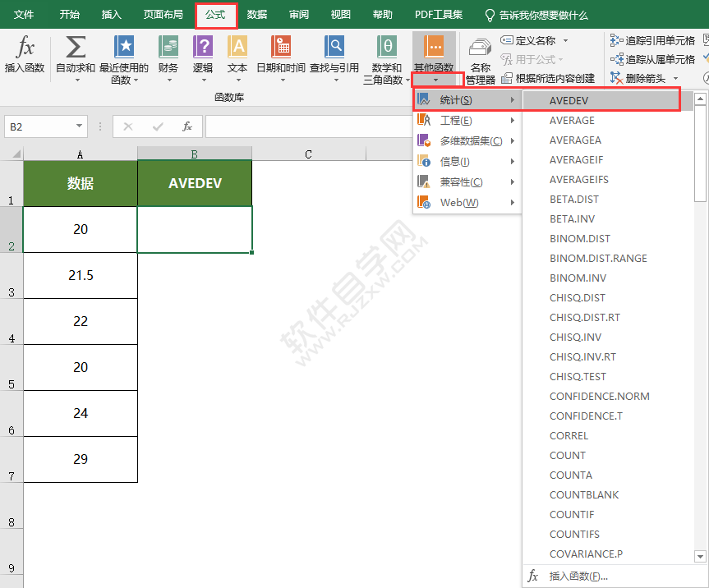The width and height of the screenshot is (709, 588).
Task: Click Trace Precedents (追踪引用单元格)
Action: [x=652, y=41]
